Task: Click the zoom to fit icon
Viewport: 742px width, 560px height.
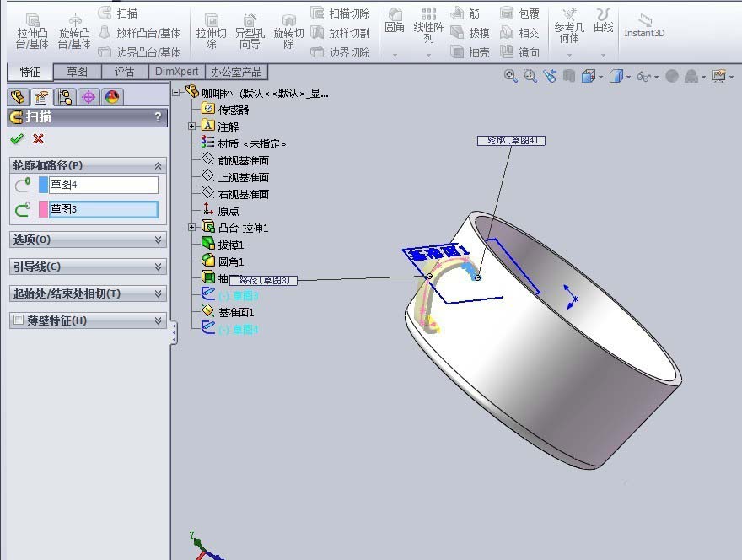Action: click(x=510, y=75)
